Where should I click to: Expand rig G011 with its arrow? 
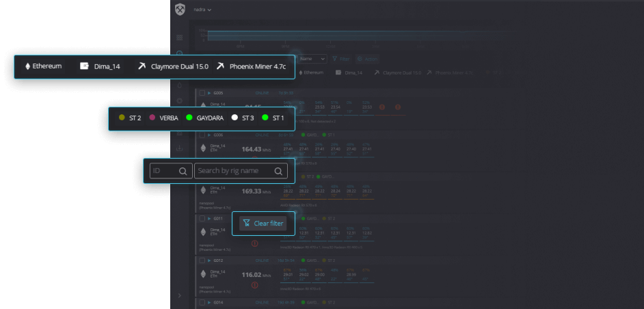pyautogui.click(x=209, y=219)
